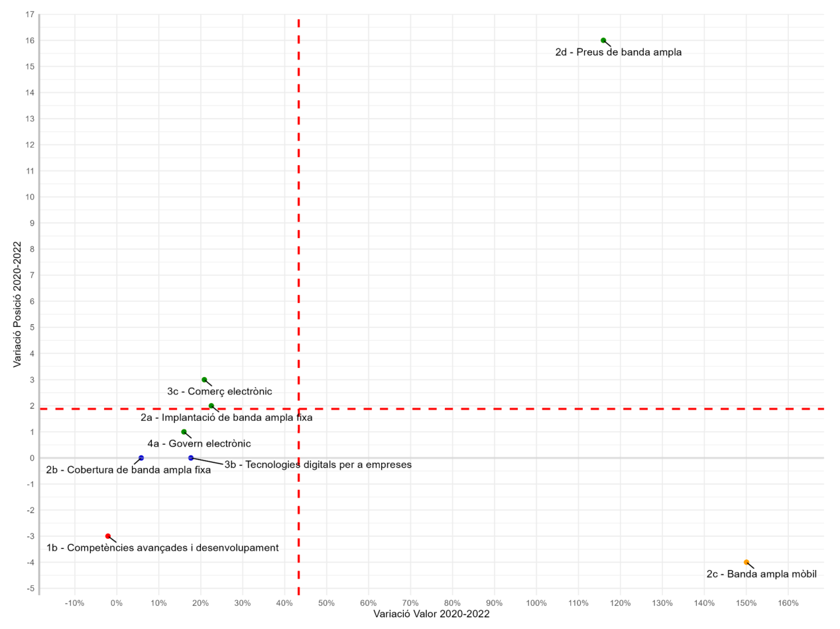Click the blue point for 3b - Tecnologies digitals per a empreses
Viewport: 840px width, 629px height.
point(191,458)
